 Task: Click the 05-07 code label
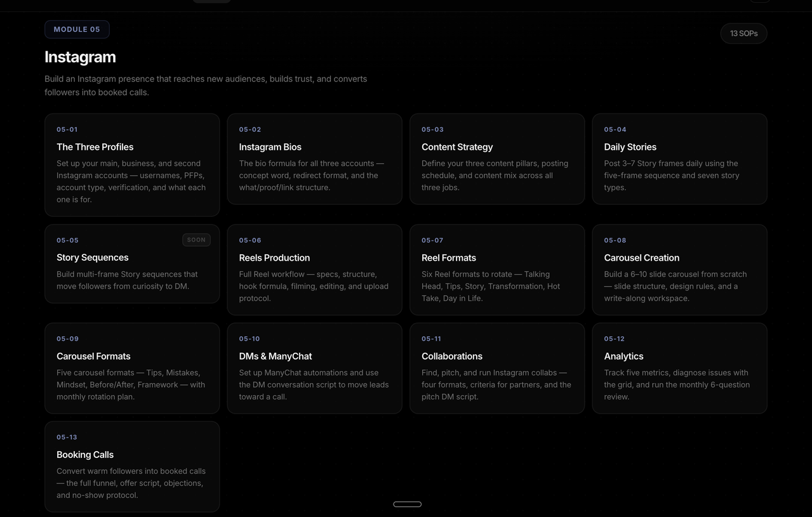tap(432, 240)
